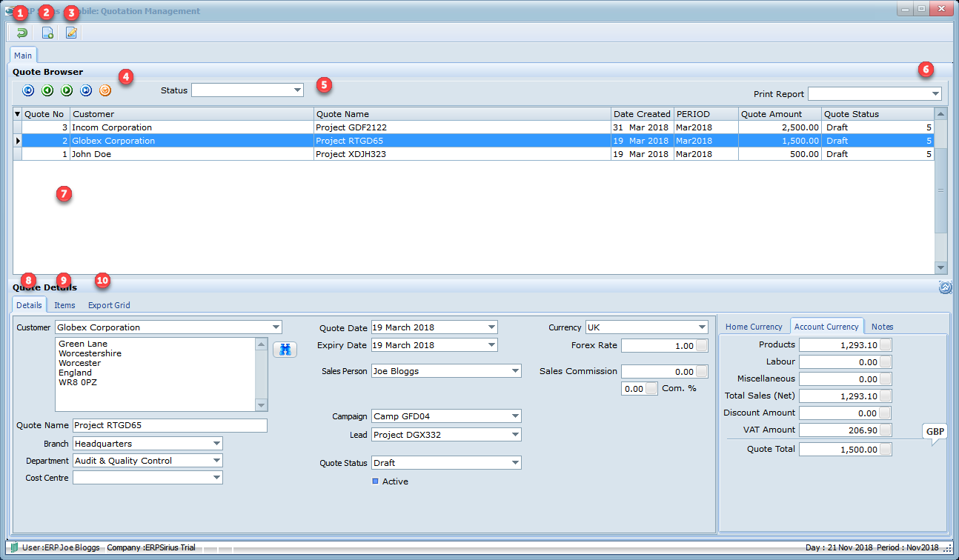The image size is (959, 560).
Task: Select the Main tab
Action: point(23,55)
